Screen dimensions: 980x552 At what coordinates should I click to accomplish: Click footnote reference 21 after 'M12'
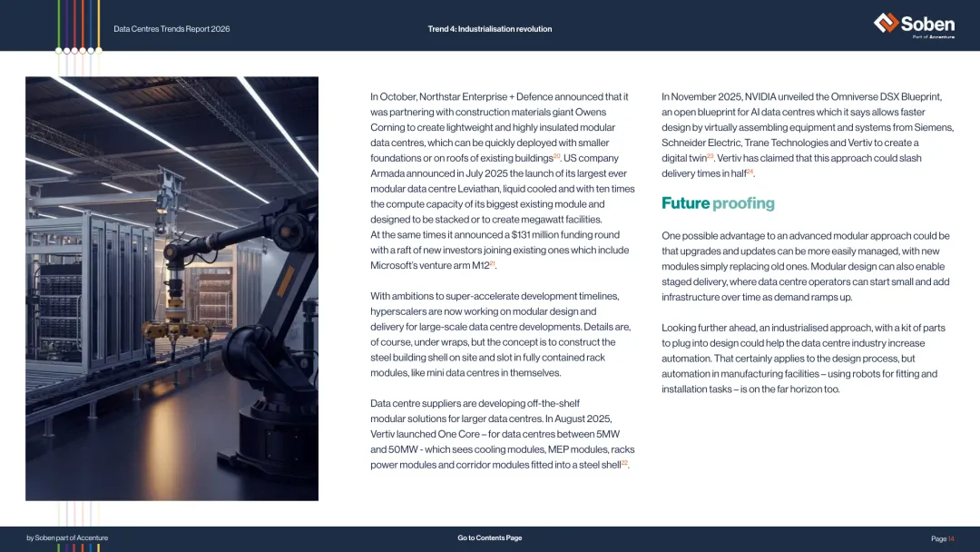point(492,264)
